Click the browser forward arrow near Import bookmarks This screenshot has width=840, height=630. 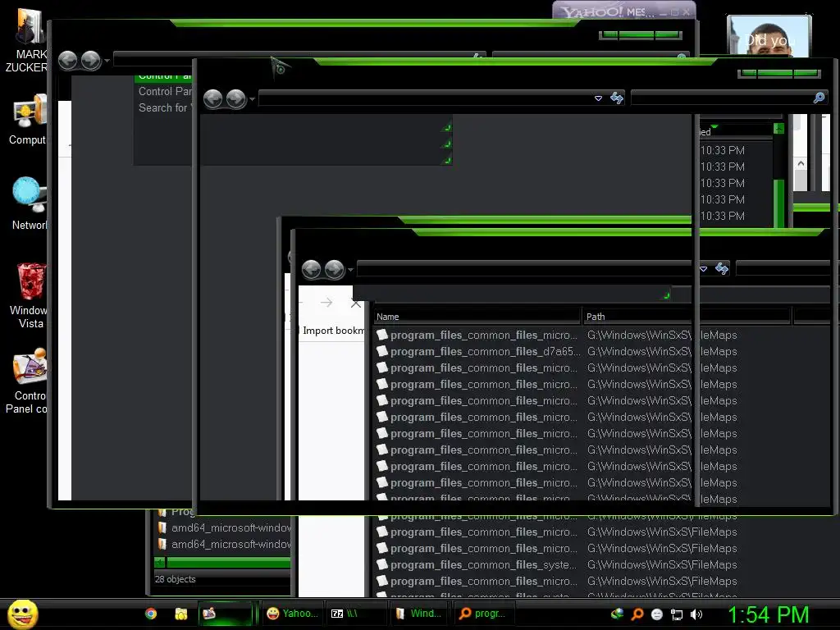326,304
